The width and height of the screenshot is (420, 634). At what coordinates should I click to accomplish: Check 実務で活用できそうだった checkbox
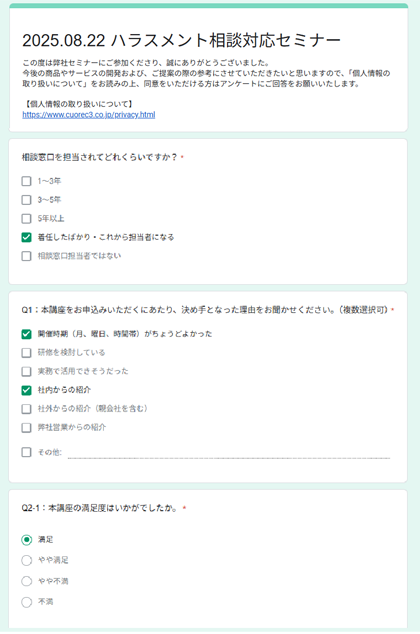click(x=26, y=371)
